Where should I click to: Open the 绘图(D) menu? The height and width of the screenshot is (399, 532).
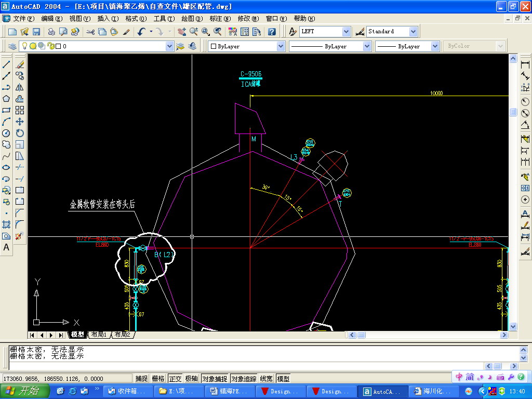(192, 19)
